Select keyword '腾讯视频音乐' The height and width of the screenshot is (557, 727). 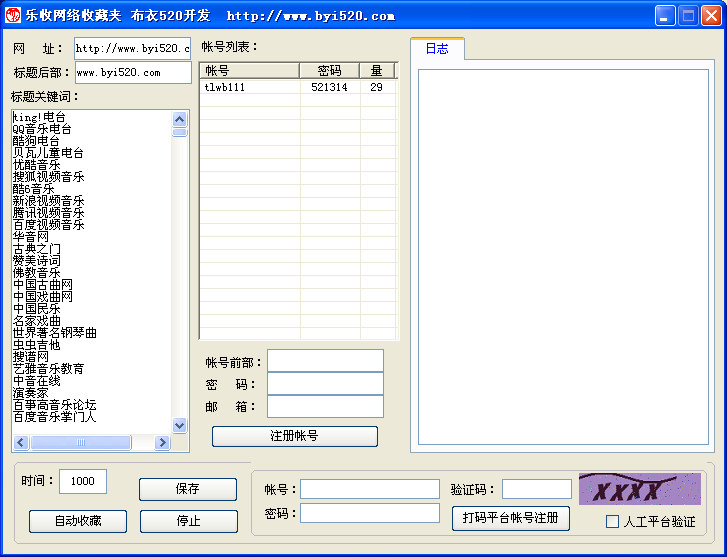(x=48, y=213)
